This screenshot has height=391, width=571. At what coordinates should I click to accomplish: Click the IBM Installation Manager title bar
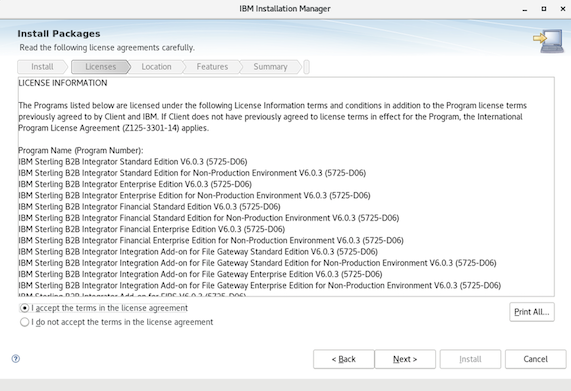(285, 9)
